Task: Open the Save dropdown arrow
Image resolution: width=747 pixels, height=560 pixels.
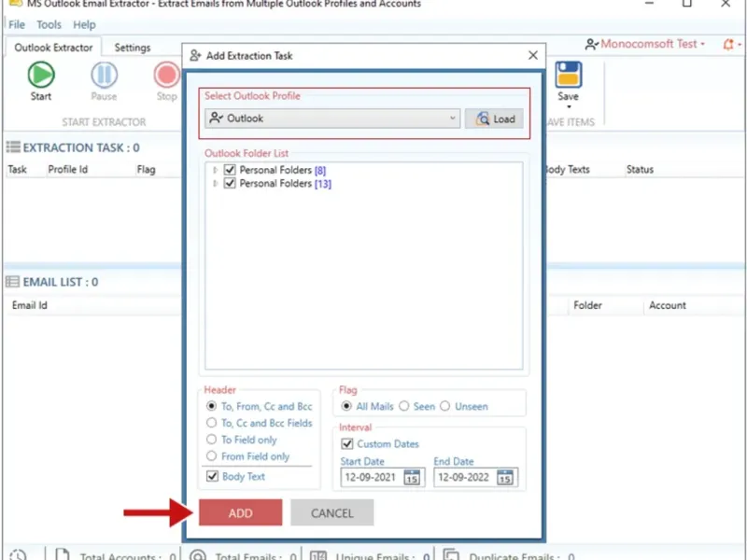Action: (x=569, y=106)
